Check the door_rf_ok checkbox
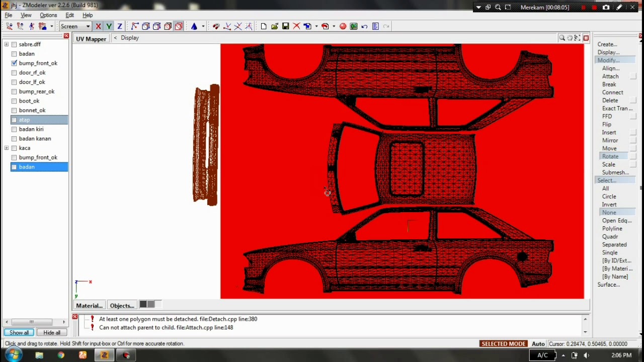Image resolution: width=644 pixels, height=362 pixels. click(14, 72)
